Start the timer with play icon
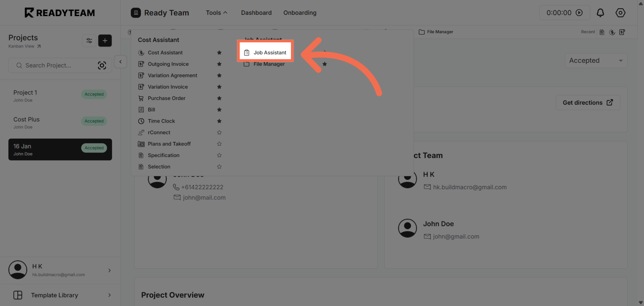The image size is (644, 306). [x=579, y=13]
